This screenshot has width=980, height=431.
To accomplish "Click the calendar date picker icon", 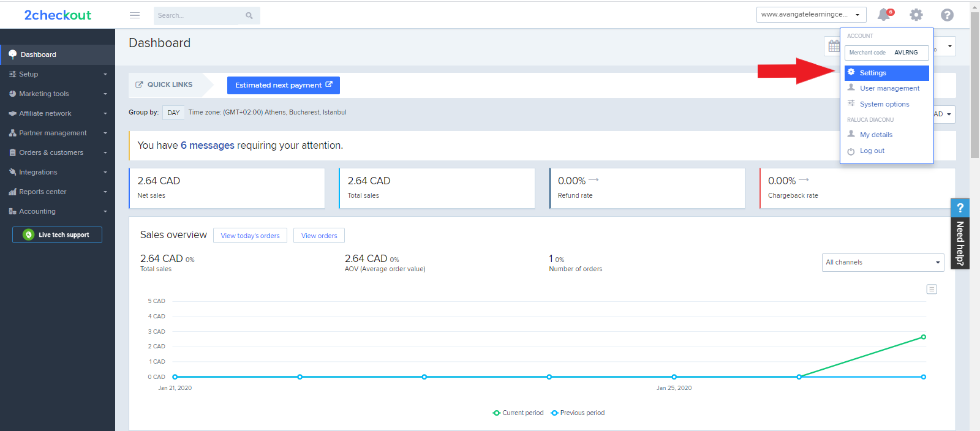I will click(834, 46).
